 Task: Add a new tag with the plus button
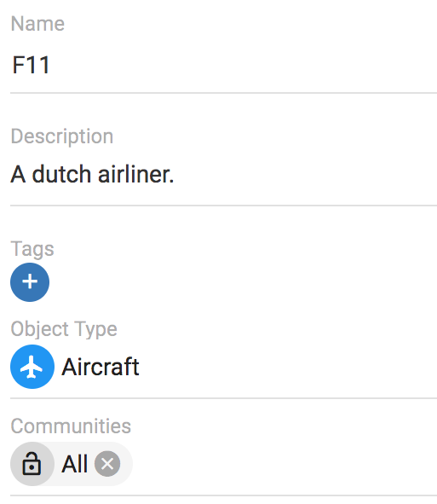pos(30,282)
